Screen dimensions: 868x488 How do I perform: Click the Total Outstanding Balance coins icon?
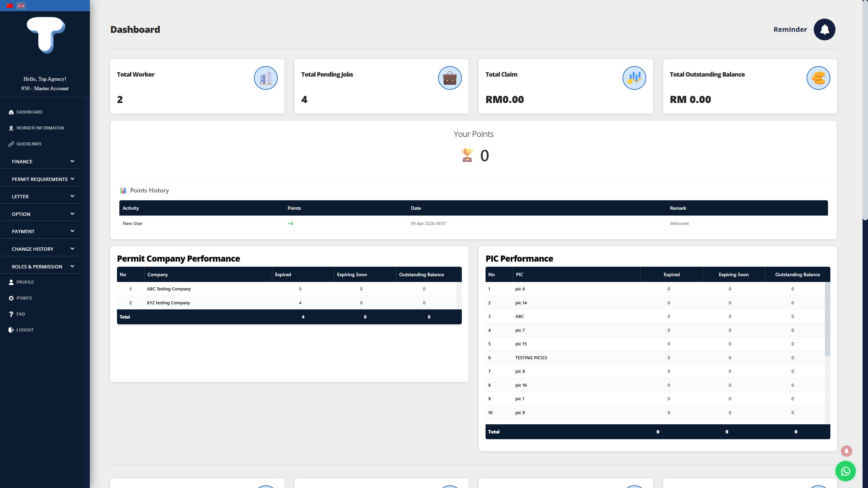818,78
